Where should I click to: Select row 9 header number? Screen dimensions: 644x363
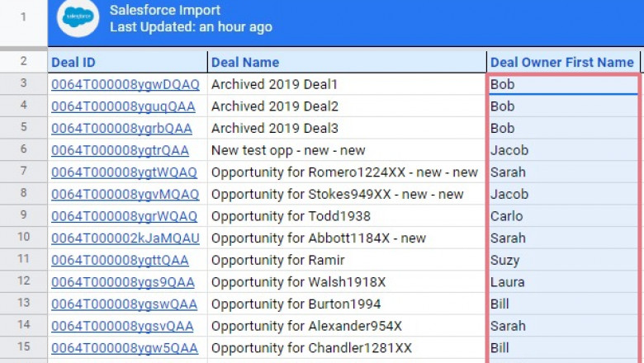click(23, 216)
